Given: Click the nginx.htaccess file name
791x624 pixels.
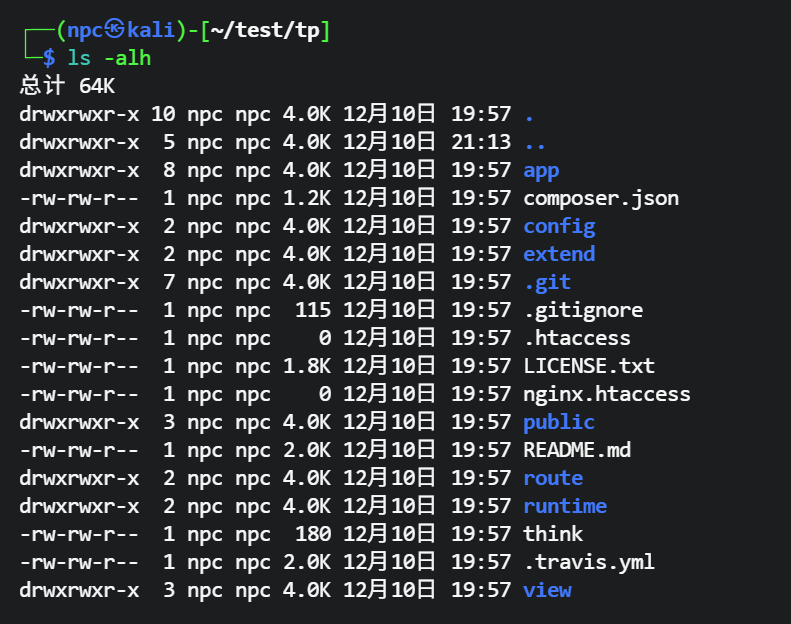Looking at the screenshot, I should pyautogui.click(x=607, y=394).
